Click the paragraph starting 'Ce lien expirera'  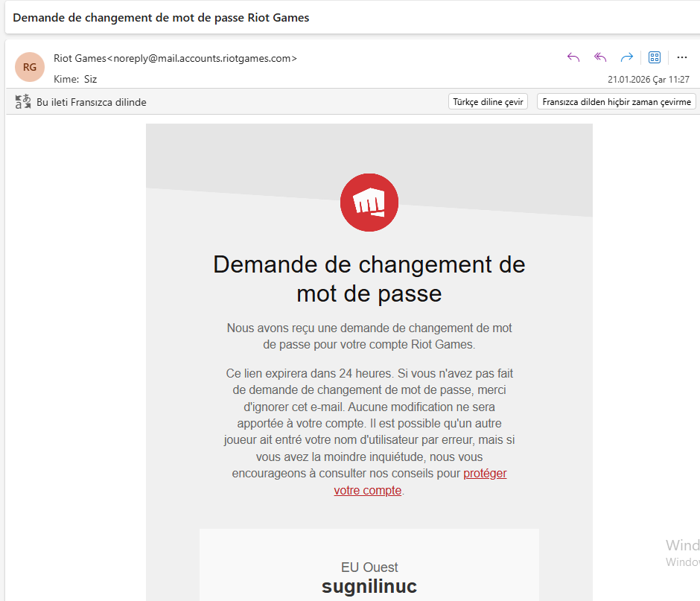click(x=369, y=432)
